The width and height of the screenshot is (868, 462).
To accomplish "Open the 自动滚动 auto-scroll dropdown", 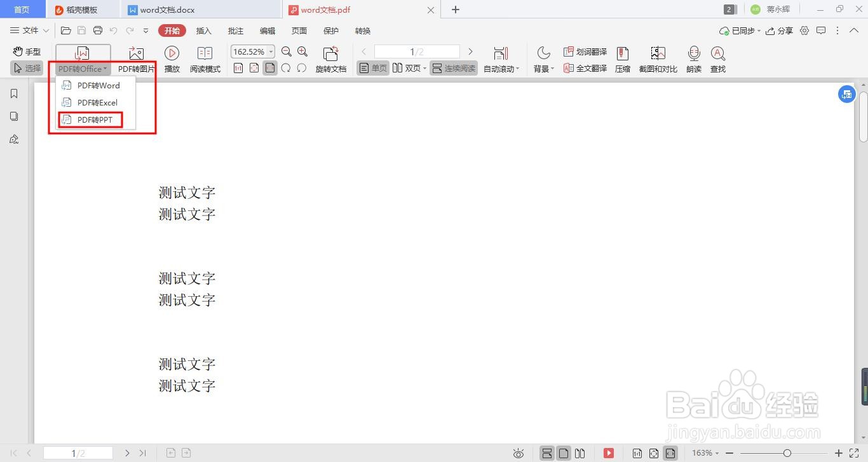I will tap(501, 68).
